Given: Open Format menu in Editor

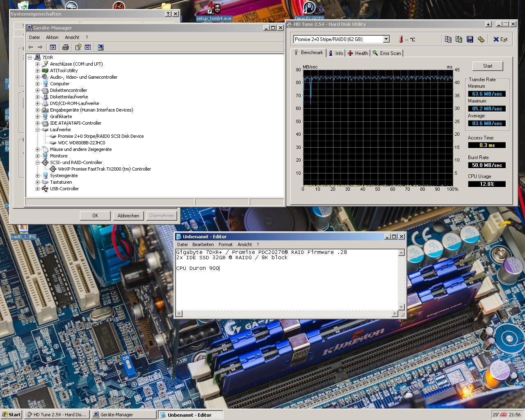Looking at the screenshot, I should [x=226, y=244].
